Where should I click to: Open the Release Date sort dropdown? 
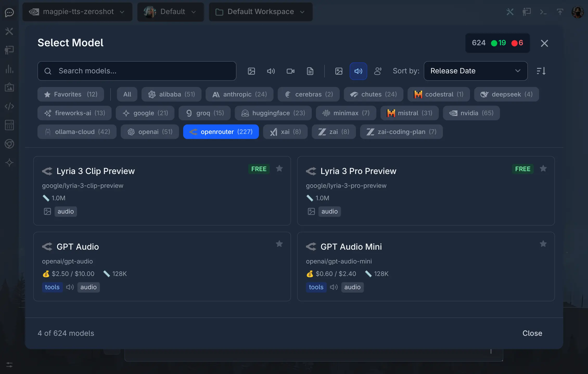[476, 71]
